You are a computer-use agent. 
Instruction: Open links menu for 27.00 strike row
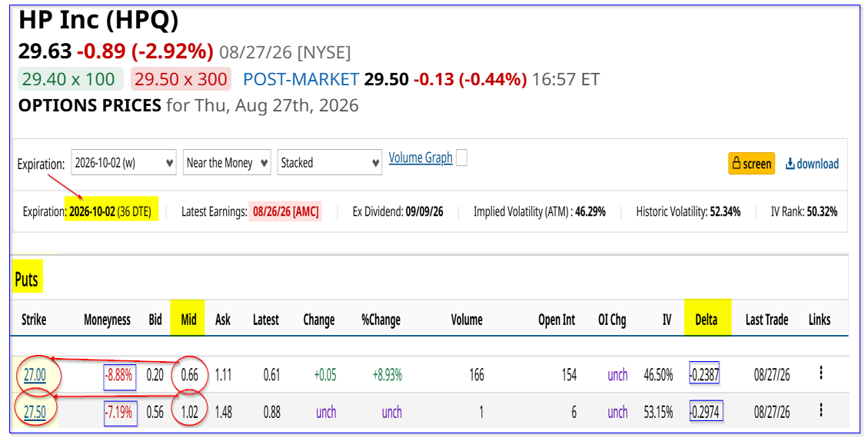tap(821, 373)
